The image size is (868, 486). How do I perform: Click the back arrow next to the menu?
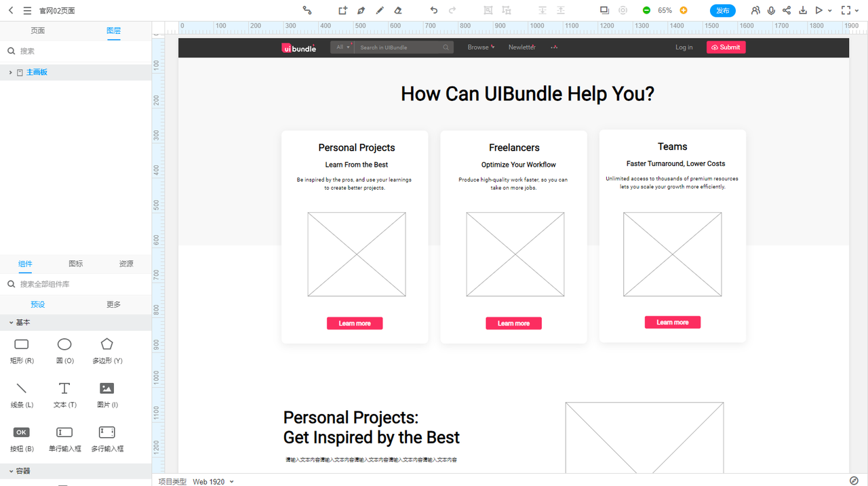[x=11, y=10]
